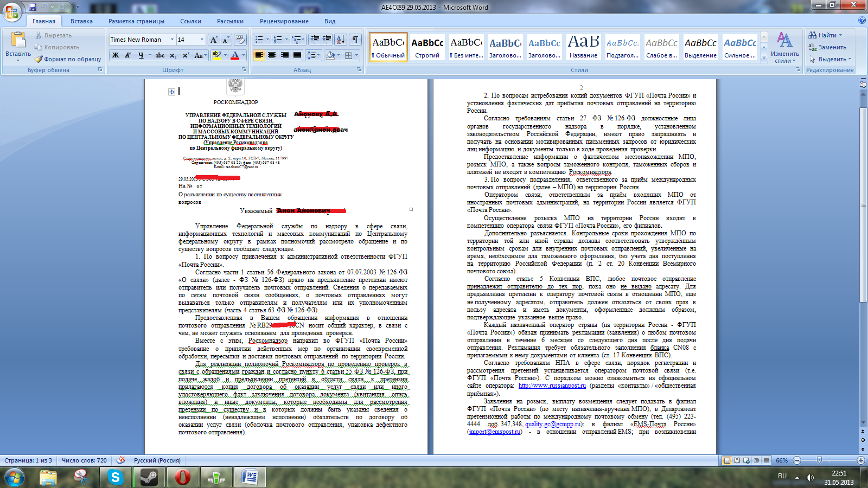Screen dimensions: 868x488
Task: Open Line Spacing dropdown
Action: coord(314,55)
